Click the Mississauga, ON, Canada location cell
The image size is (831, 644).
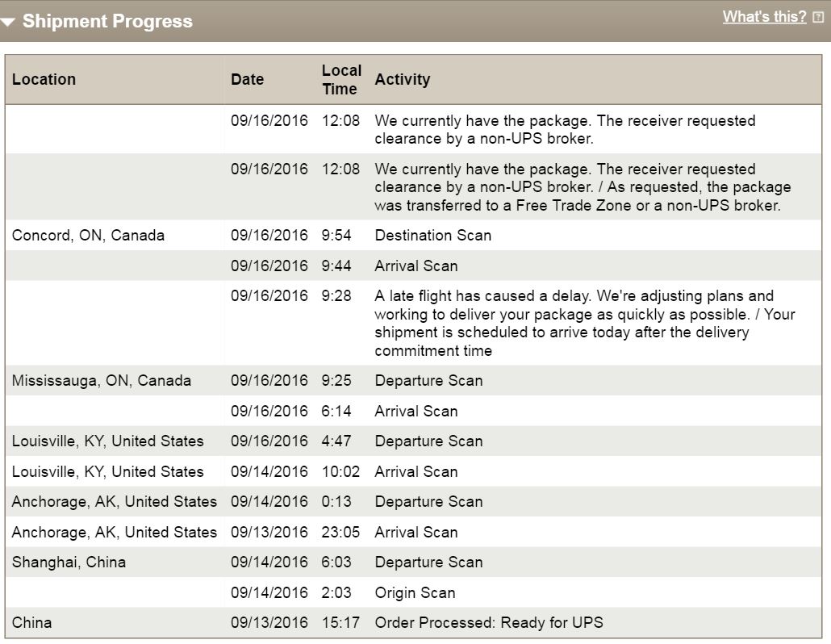102,381
